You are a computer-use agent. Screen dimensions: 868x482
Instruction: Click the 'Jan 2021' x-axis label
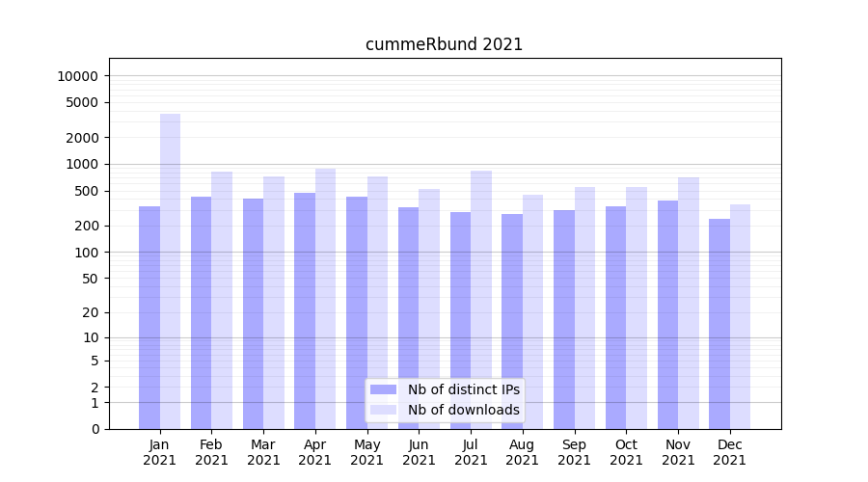tap(160, 452)
